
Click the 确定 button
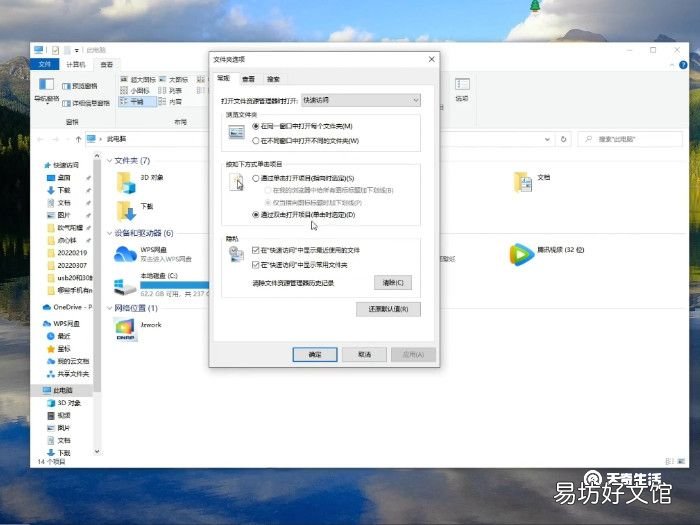315,354
